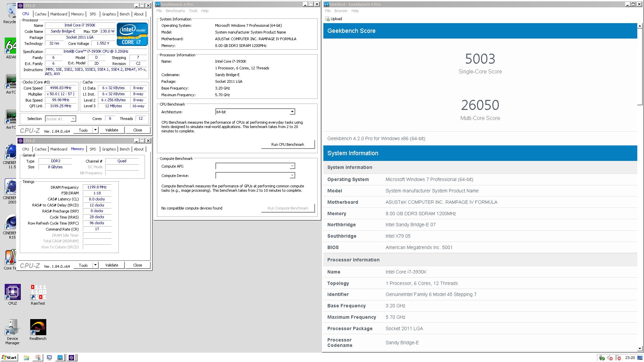Image resolution: width=644 pixels, height=362 pixels.
Task: Switch to Geekbench via its taskbar button
Action: pyautogui.click(x=60, y=358)
